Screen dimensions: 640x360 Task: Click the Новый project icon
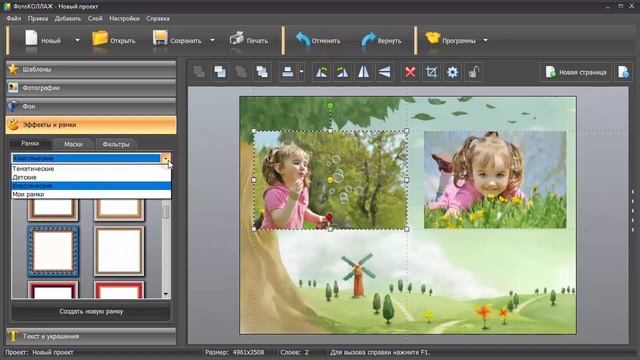[31, 40]
